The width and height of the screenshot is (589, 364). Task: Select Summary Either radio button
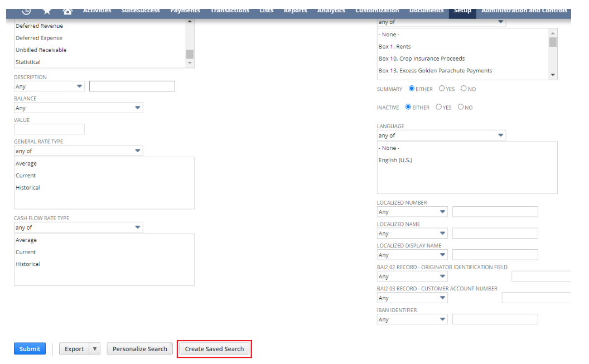tap(412, 89)
